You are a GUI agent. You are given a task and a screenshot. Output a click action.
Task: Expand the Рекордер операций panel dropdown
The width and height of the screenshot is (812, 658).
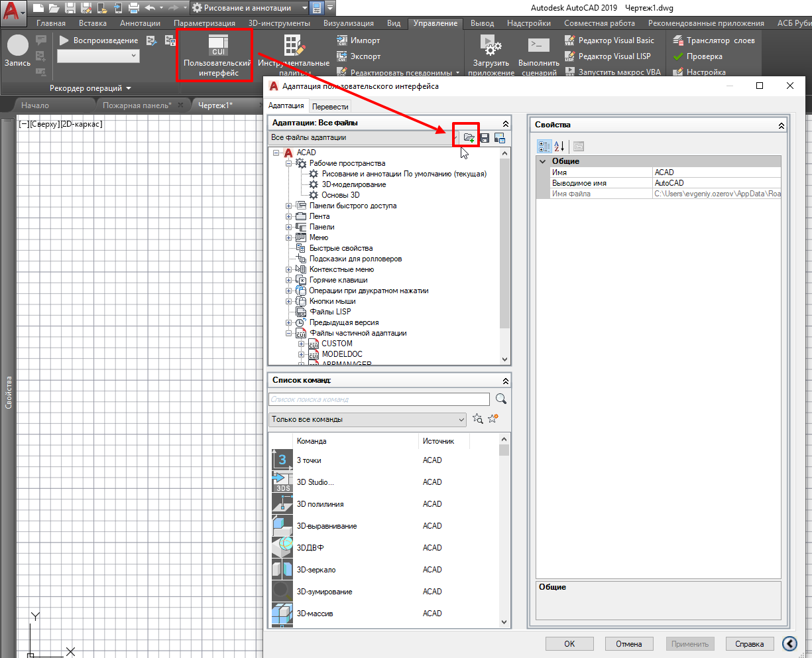[x=90, y=88]
